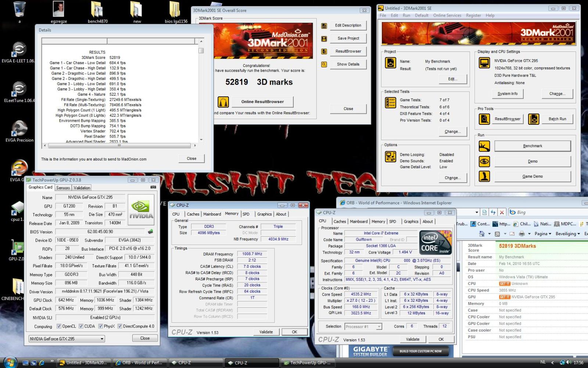The height and width of the screenshot is (368, 588).
Task: Click the System Info button
Action: point(507,94)
